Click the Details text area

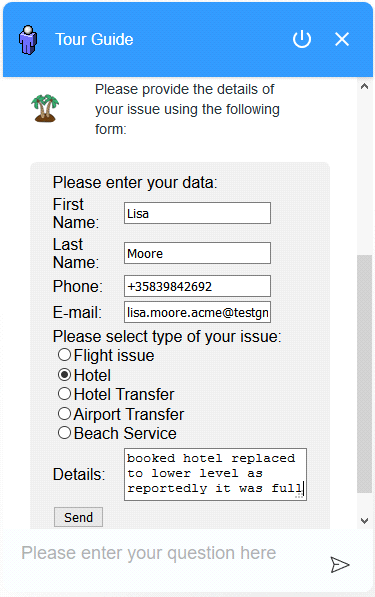(x=215, y=474)
